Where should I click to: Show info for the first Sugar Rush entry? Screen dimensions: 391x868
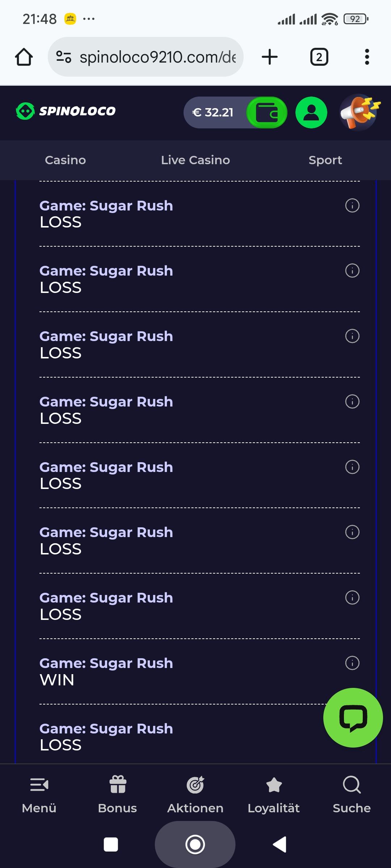tap(352, 205)
